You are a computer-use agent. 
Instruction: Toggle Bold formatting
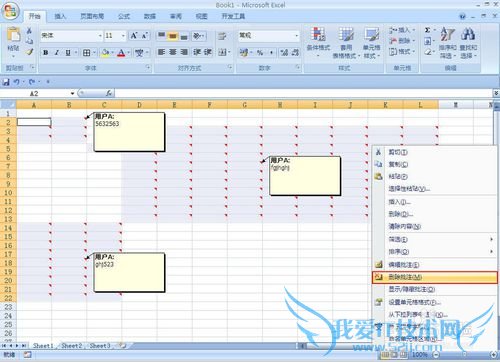[46, 53]
